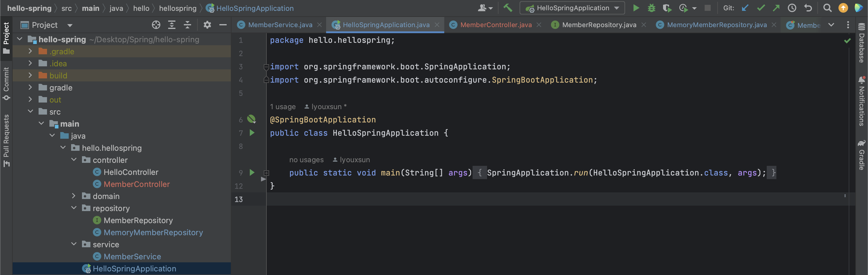Select MemoryMemberRepository in project tree
This screenshot has width=868, height=275.
[x=148, y=232]
